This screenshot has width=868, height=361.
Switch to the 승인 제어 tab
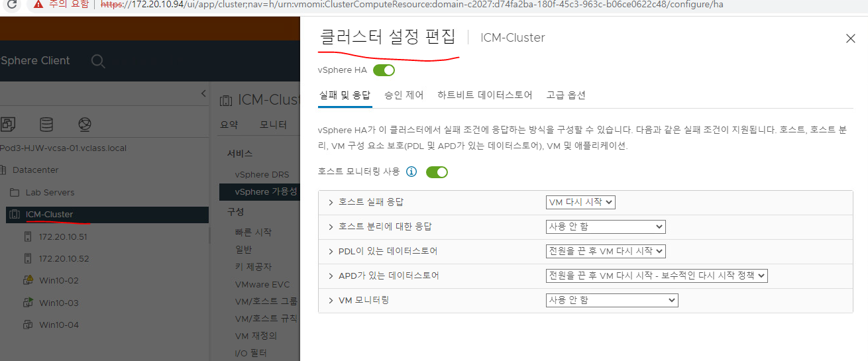pos(404,95)
